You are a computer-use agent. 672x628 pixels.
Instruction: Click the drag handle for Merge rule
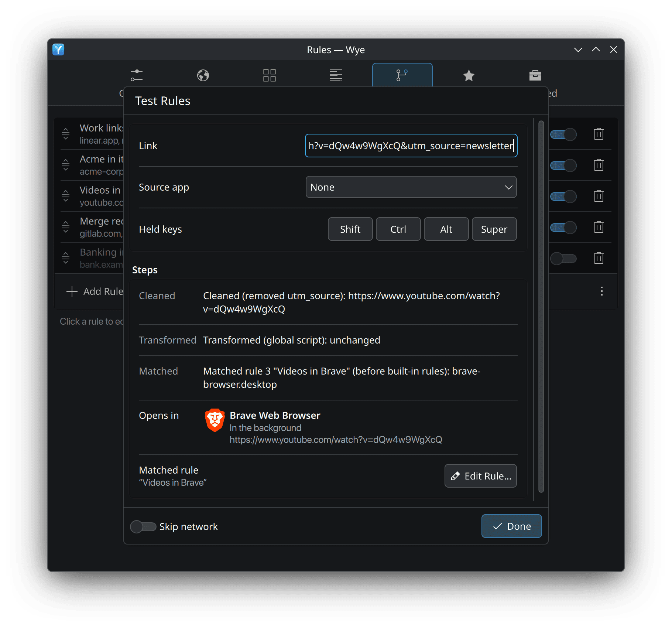coord(66,227)
